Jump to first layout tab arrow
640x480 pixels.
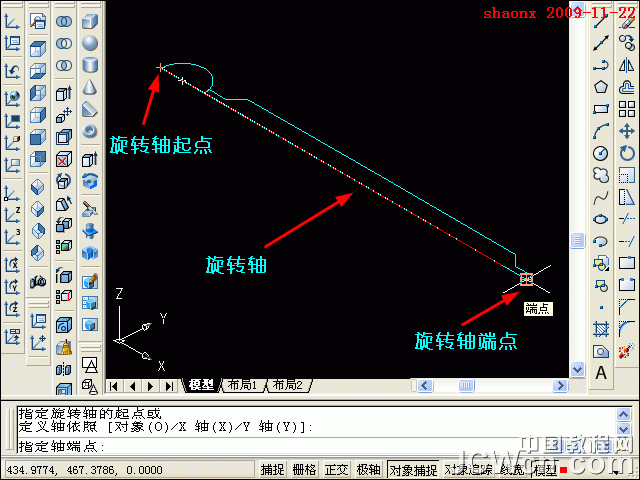[114, 385]
